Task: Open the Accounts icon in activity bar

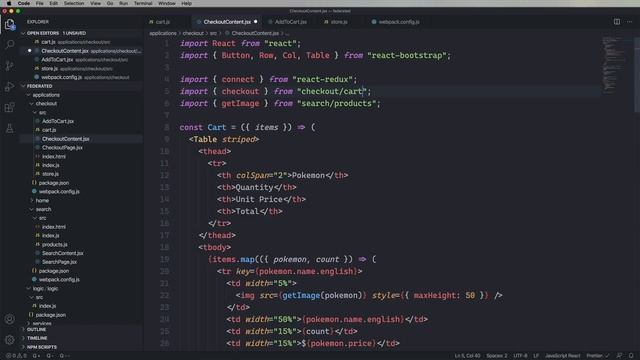Action: click(10, 319)
